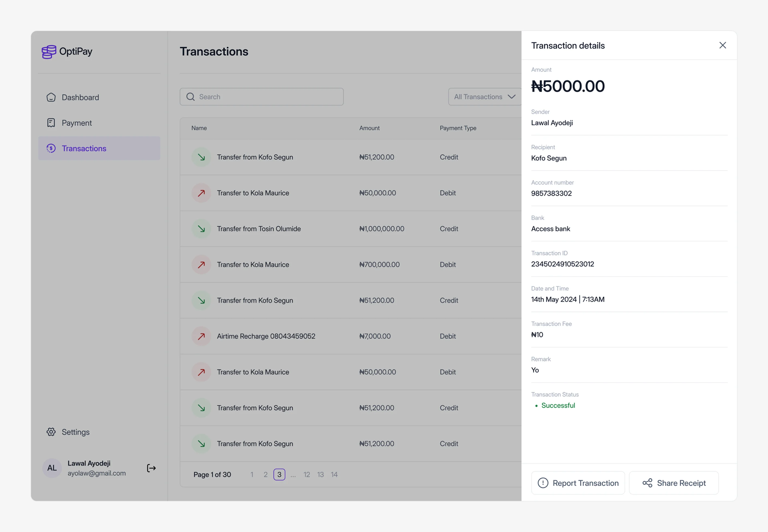The image size is (768, 532).
Task: Click credit arrow icon for Tosin Olumide transfer
Action: pos(201,229)
